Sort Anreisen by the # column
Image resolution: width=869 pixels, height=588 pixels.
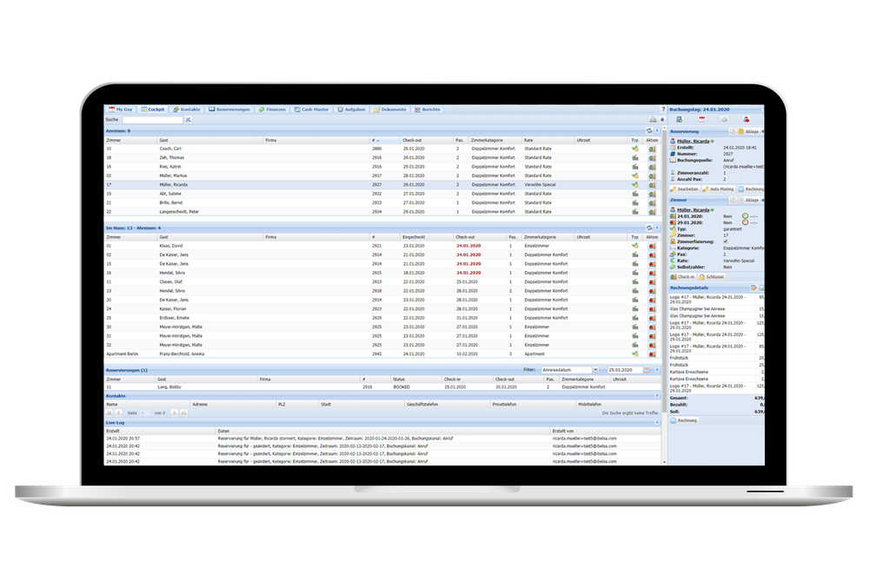[x=385, y=141]
